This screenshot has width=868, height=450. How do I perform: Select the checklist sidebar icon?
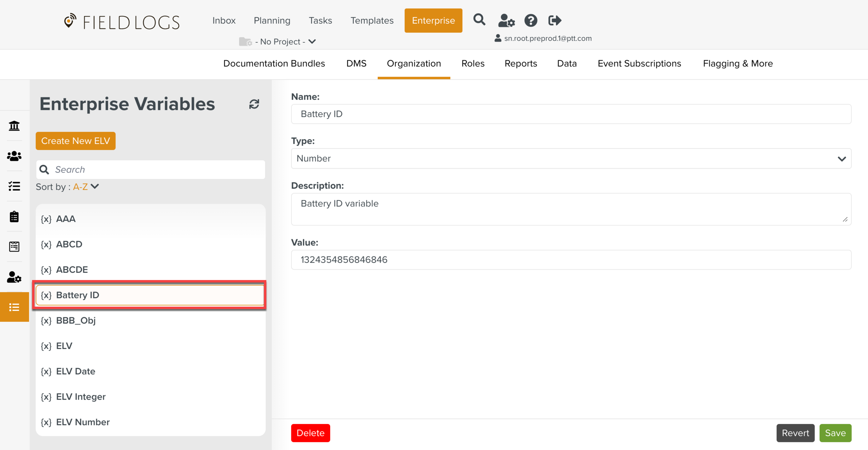(x=14, y=186)
